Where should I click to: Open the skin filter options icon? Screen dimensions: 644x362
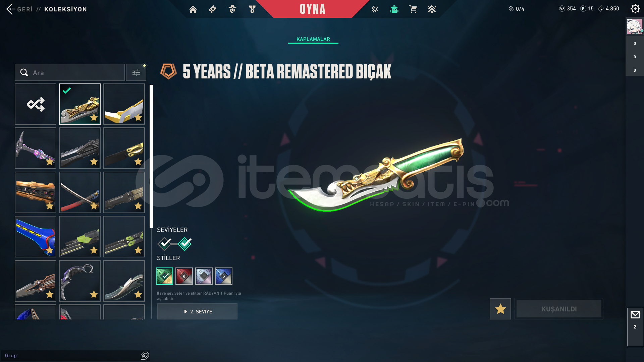pos(136,72)
